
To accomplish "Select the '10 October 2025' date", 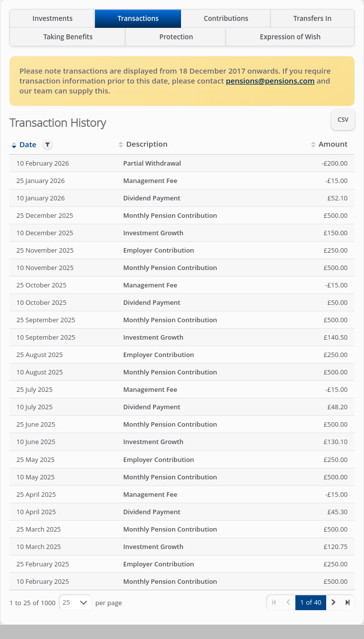I will pos(41,302).
